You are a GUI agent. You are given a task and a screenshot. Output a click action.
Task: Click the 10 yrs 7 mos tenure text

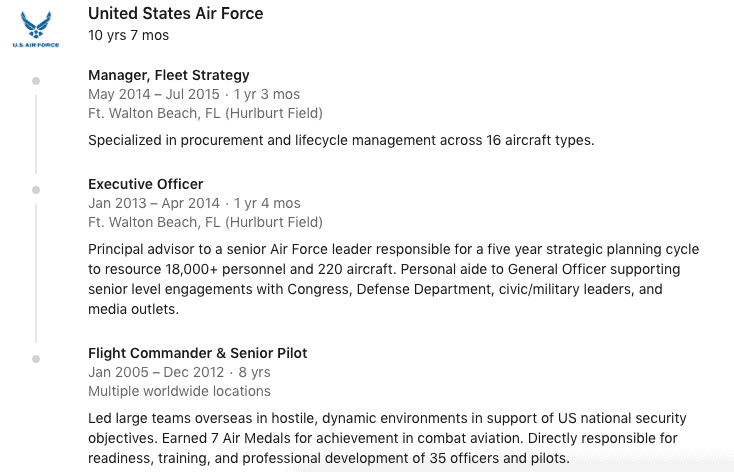pos(128,35)
